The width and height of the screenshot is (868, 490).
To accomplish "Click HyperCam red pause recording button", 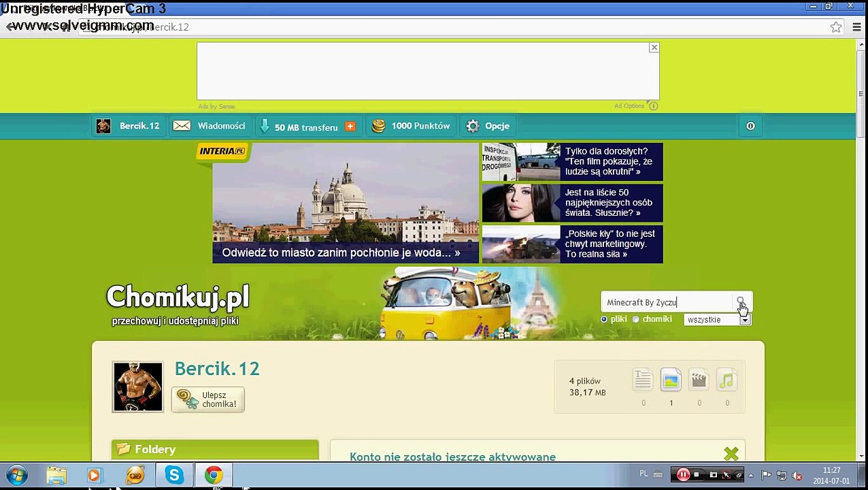I will pyautogui.click(x=683, y=475).
